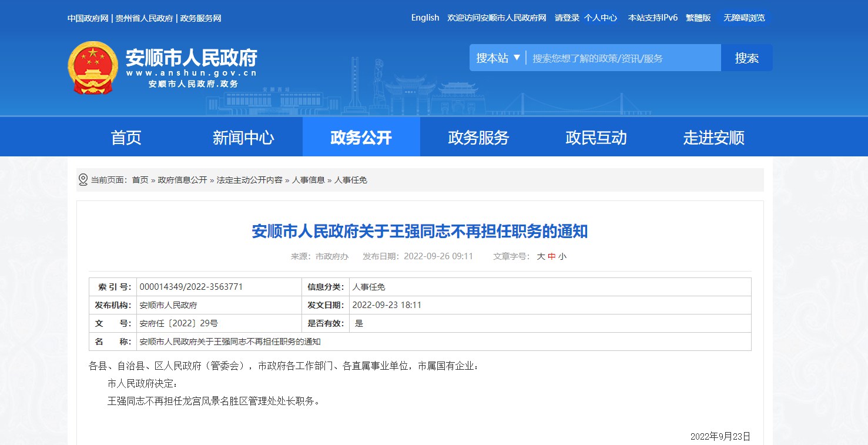Image resolution: width=868 pixels, height=445 pixels.
Task: Switch to 繁體版 traditional Chinese
Action: tap(698, 18)
